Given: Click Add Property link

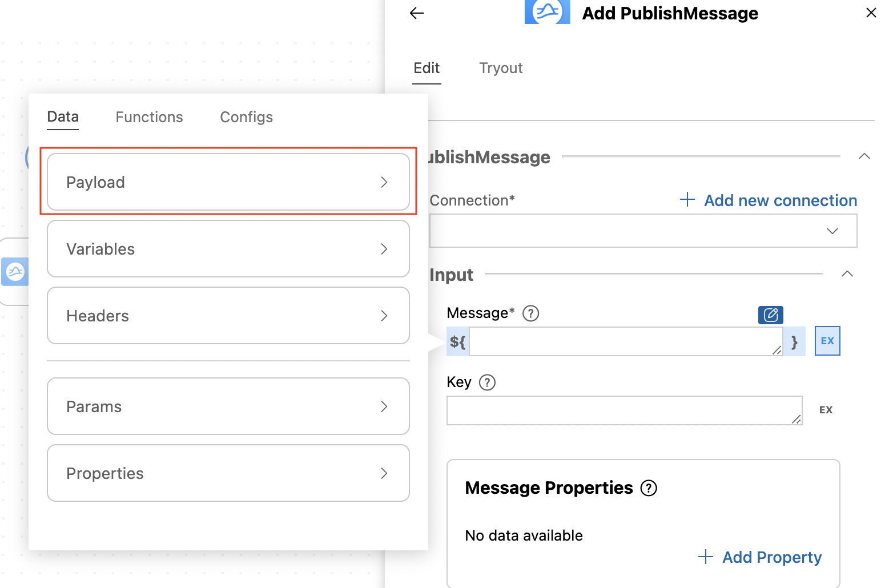Looking at the screenshot, I should (772, 557).
